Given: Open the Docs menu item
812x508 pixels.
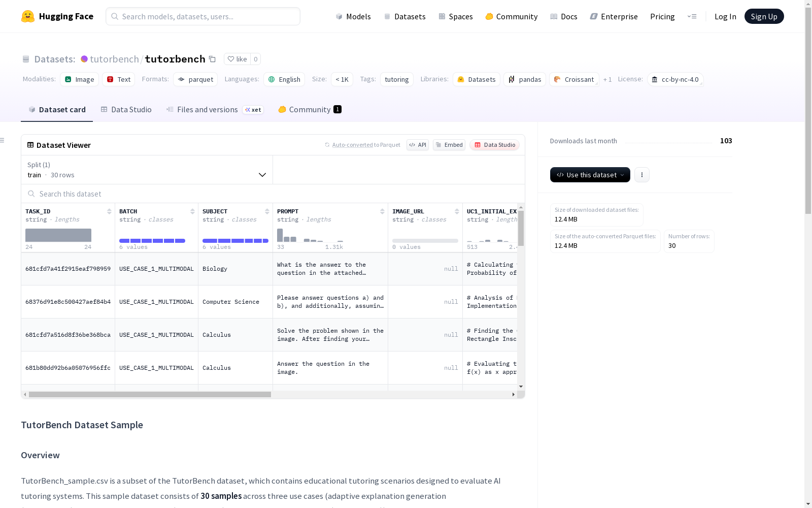Looking at the screenshot, I should [564, 16].
